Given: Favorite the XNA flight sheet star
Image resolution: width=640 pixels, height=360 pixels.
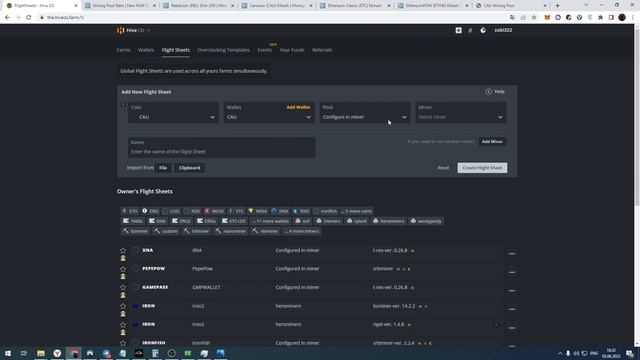Looking at the screenshot, I should [123, 250].
